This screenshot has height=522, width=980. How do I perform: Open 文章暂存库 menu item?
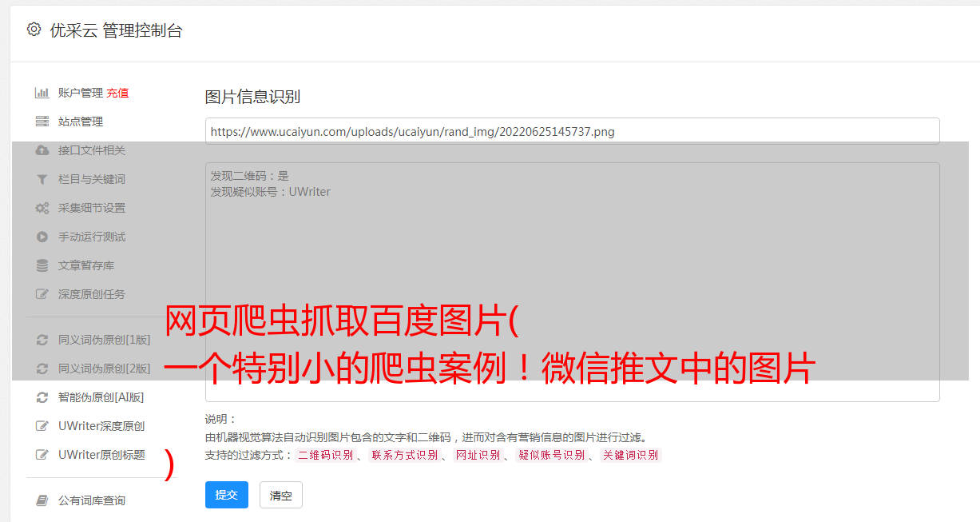coord(86,265)
